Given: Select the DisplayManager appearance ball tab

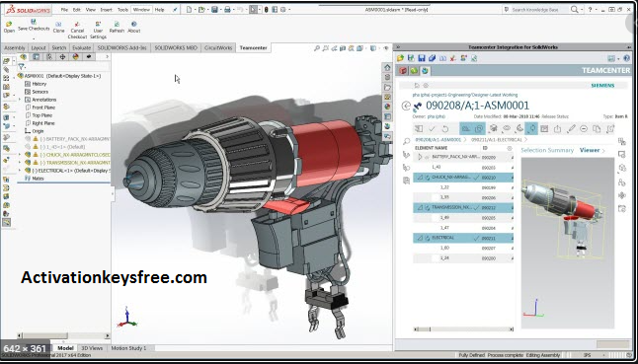Looking at the screenshot, I should point(76,57).
